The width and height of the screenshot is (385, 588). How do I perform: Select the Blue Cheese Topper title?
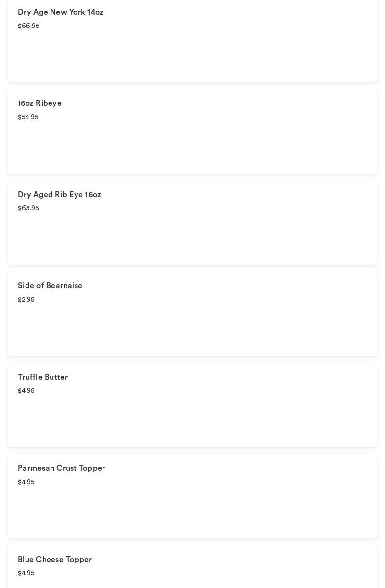click(54, 560)
